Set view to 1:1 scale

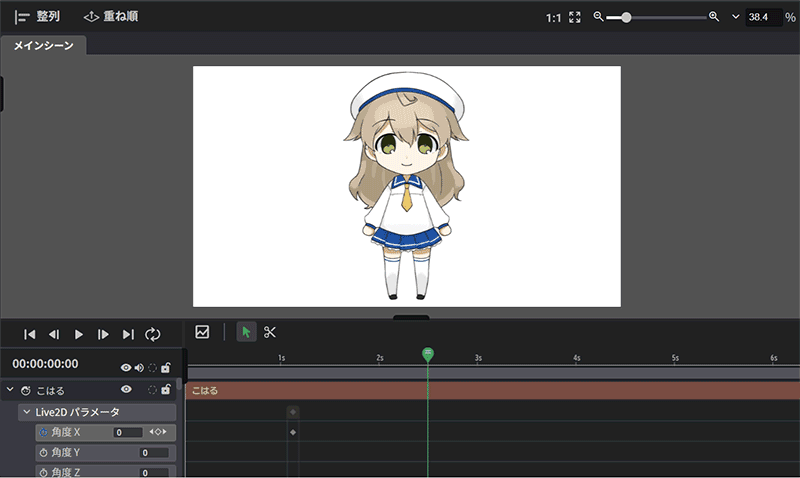tap(553, 18)
